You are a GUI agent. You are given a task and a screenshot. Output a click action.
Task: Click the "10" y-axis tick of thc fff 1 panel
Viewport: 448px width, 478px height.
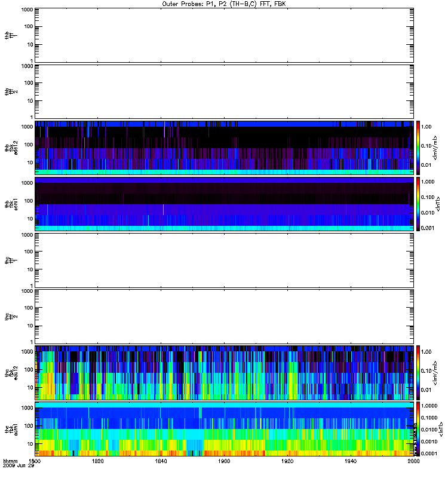pos(30,269)
